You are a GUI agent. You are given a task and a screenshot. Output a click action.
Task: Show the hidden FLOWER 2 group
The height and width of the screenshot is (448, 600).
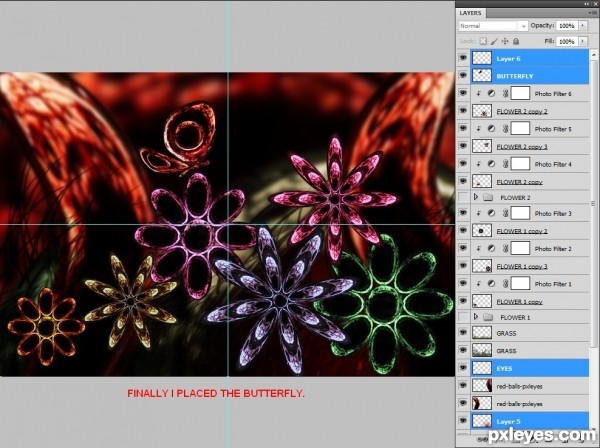463,197
